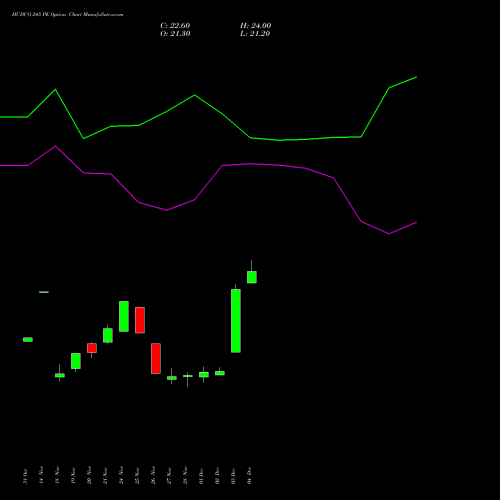Click the tall green candle for 03 Dec
The height and width of the screenshot is (500, 500).
tap(236, 321)
